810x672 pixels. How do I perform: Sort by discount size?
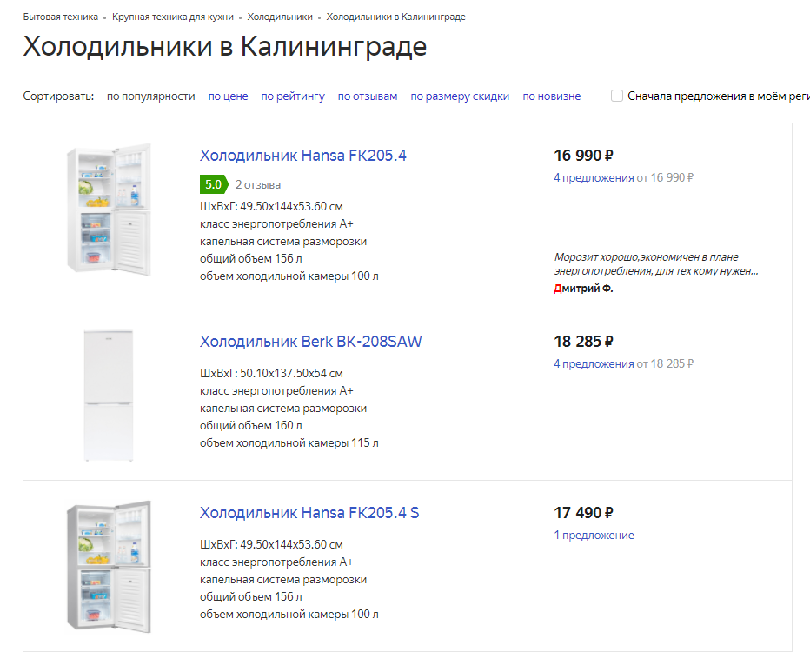click(x=460, y=96)
